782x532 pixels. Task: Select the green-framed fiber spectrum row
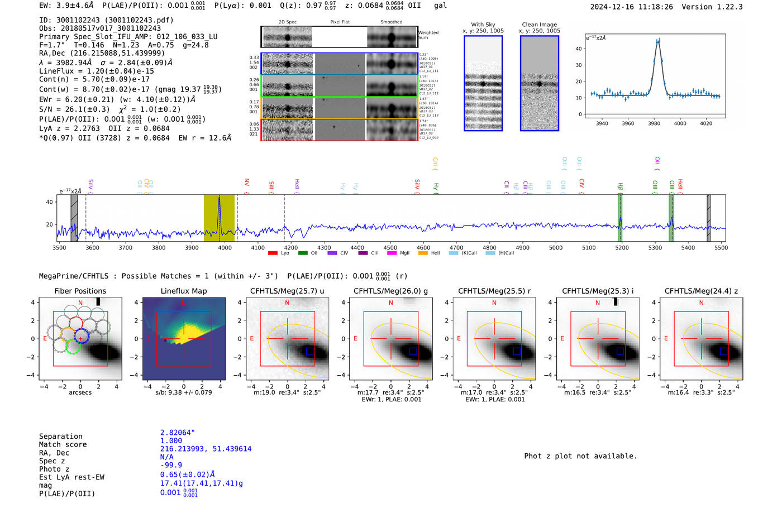point(339,86)
